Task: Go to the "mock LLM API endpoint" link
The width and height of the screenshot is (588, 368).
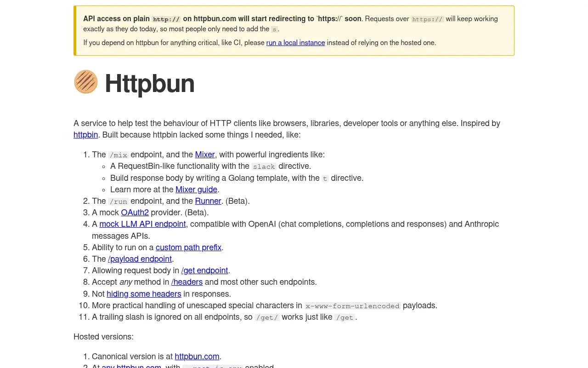Action: pos(143,224)
